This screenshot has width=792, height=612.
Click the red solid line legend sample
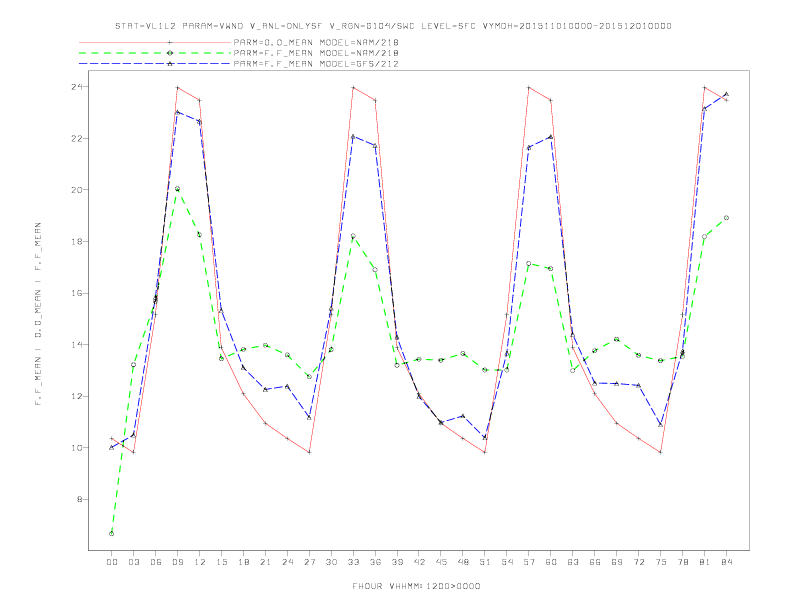(x=155, y=42)
